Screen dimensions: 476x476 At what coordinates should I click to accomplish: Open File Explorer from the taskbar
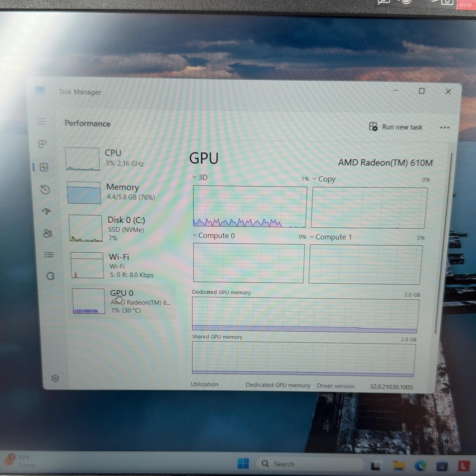point(399,465)
